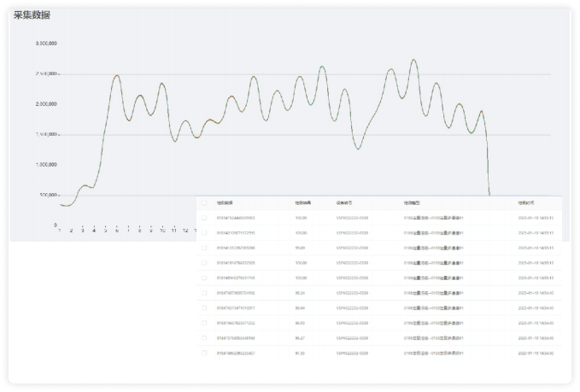
Task: Click the timestamp in the last table row
Action: pyautogui.click(x=536, y=353)
